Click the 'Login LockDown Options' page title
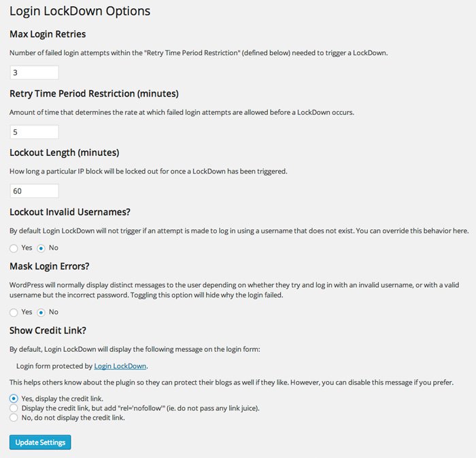476x458 pixels. pyautogui.click(x=80, y=12)
